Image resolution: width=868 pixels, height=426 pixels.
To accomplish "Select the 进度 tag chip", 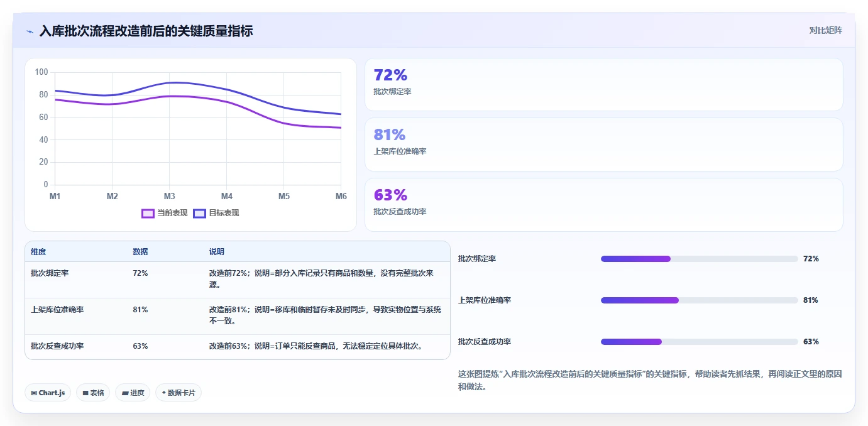I will point(133,393).
